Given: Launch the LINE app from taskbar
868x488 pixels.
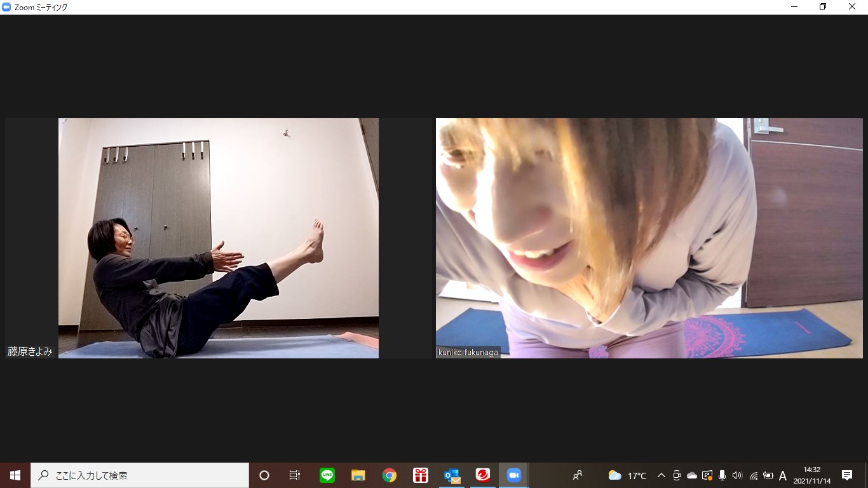Looking at the screenshot, I should point(327,475).
